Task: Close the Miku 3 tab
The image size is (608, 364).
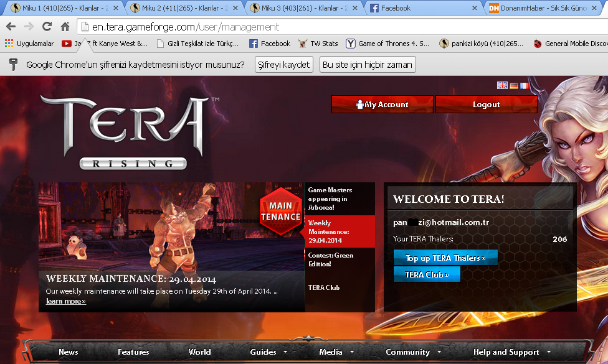Action: click(x=355, y=8)
